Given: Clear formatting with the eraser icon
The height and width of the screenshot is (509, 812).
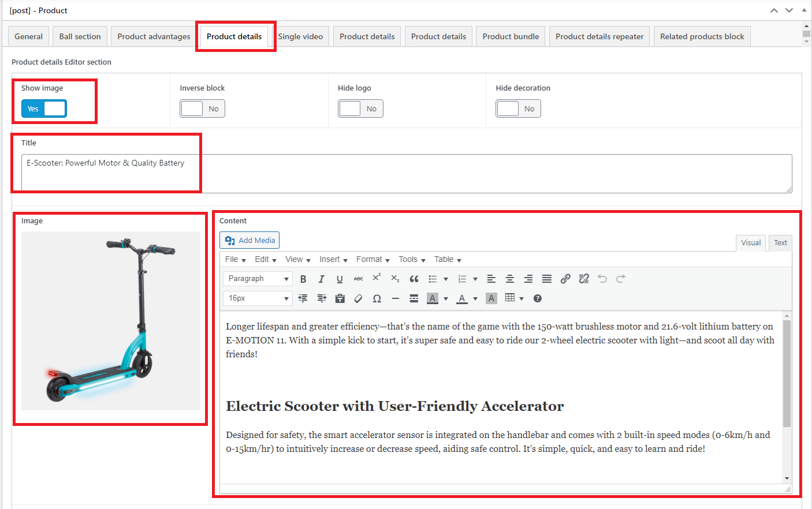Looking at the screenshot, I should (358, 298).
